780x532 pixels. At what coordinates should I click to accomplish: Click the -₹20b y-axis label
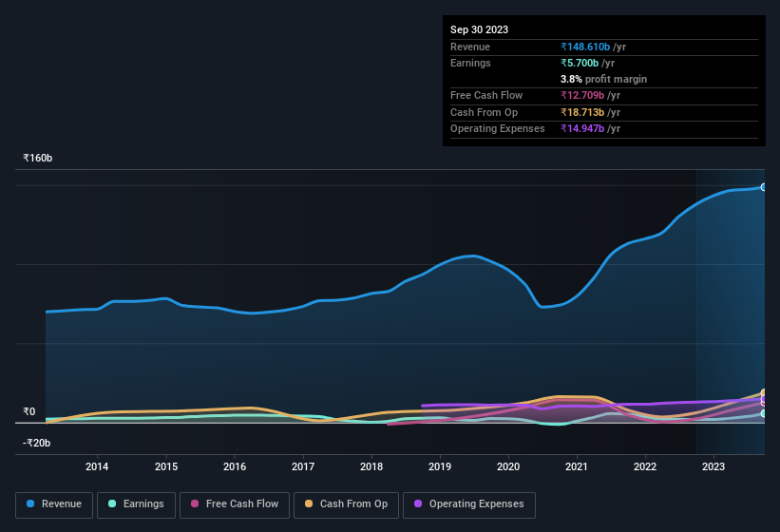click(x=36, y=443)
